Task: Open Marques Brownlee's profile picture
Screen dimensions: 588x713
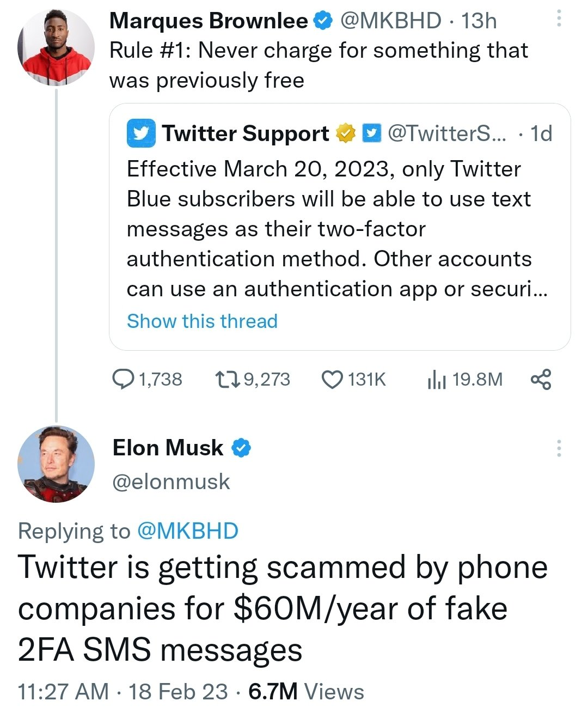Action: coord(56,48)
